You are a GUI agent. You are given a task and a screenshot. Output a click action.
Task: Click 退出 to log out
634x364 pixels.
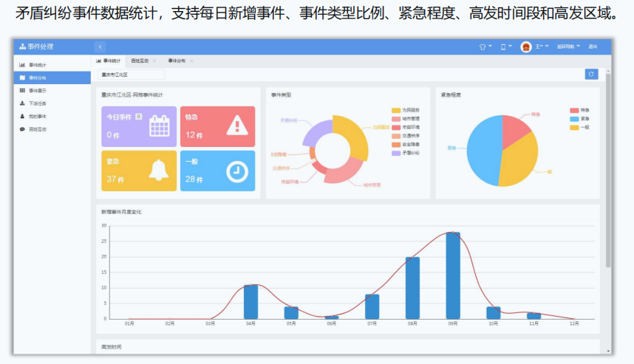(x=593, y=47)
